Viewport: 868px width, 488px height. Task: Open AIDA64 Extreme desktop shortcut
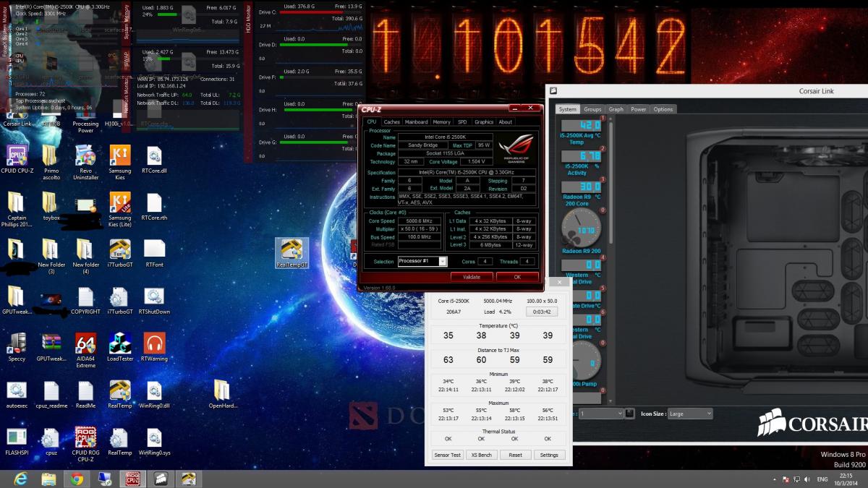[85, 351]
